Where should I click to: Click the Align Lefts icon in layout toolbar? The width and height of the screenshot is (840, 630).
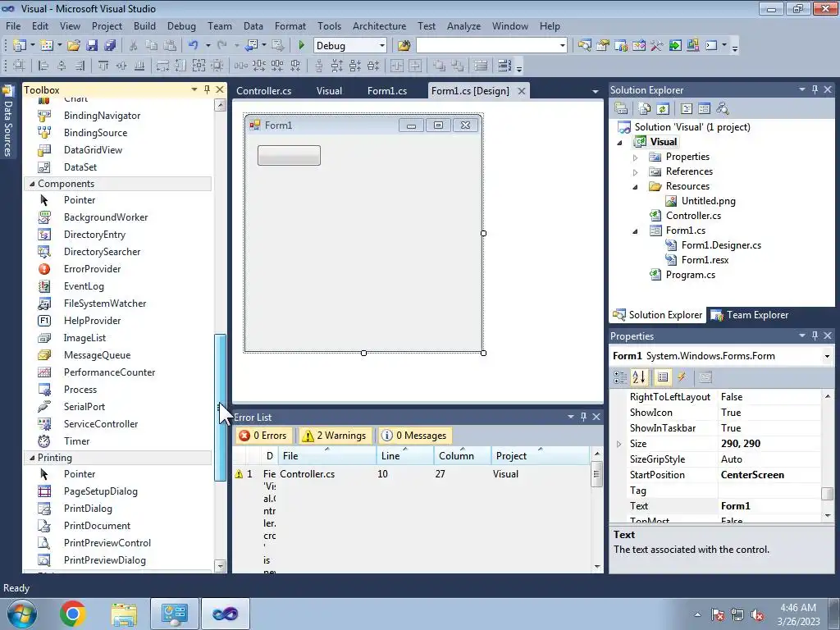43,66
